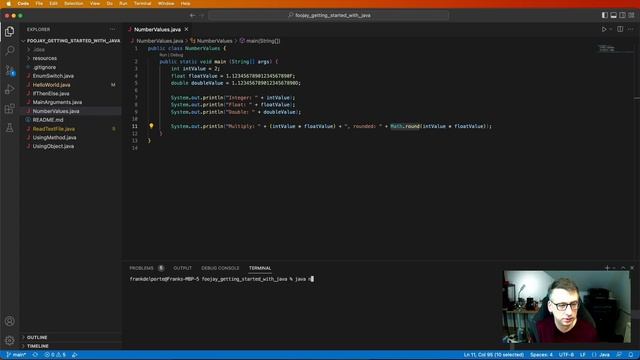Maximize the panel with chevron up
This screenshot has height=360, width=640.
click(x=623, y=268)
